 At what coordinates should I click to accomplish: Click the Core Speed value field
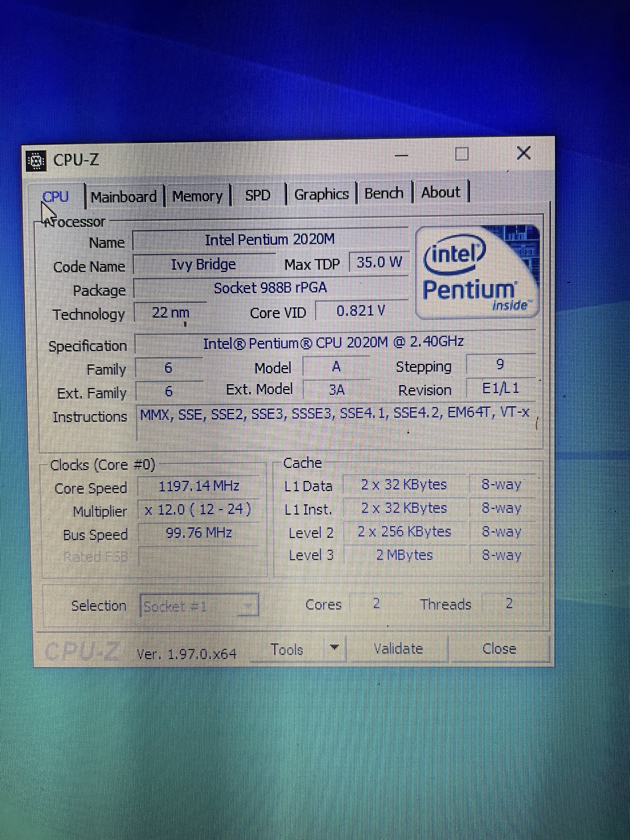pos(199,486)
